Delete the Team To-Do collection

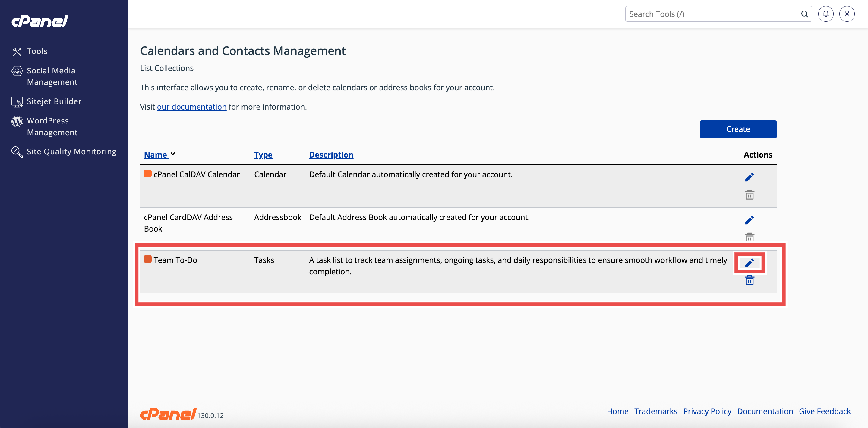[x=749, y=280]
